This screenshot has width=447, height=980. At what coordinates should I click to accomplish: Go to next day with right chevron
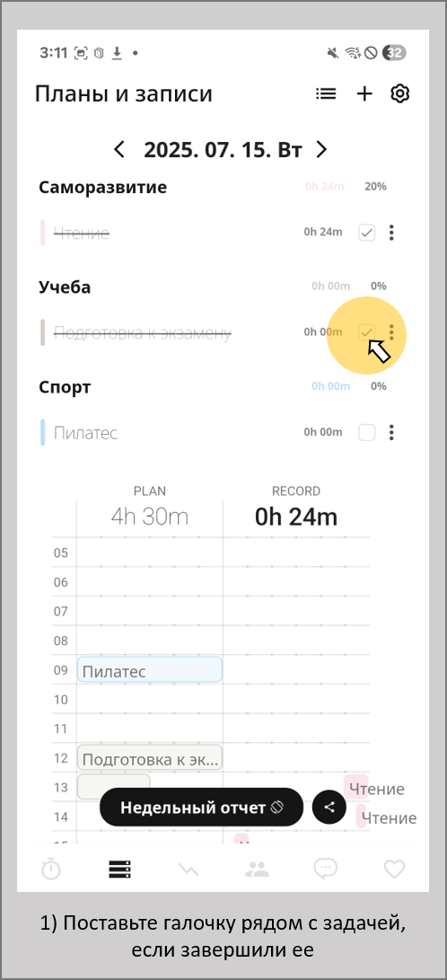click(x=321, y=150)
